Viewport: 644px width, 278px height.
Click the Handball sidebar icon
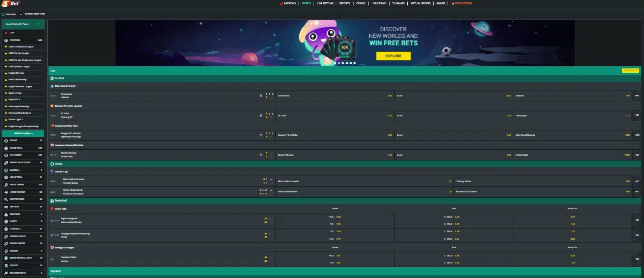tap(6, 228)
